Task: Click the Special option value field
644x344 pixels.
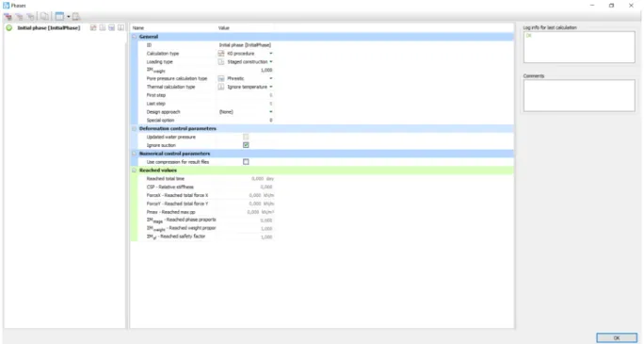Action: click(245, 120)
